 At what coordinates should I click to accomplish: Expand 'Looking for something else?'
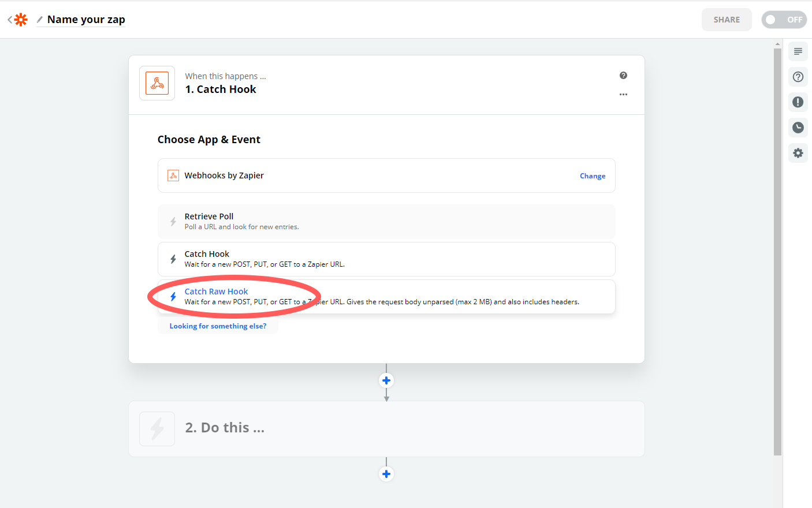(x=218, y=326)
